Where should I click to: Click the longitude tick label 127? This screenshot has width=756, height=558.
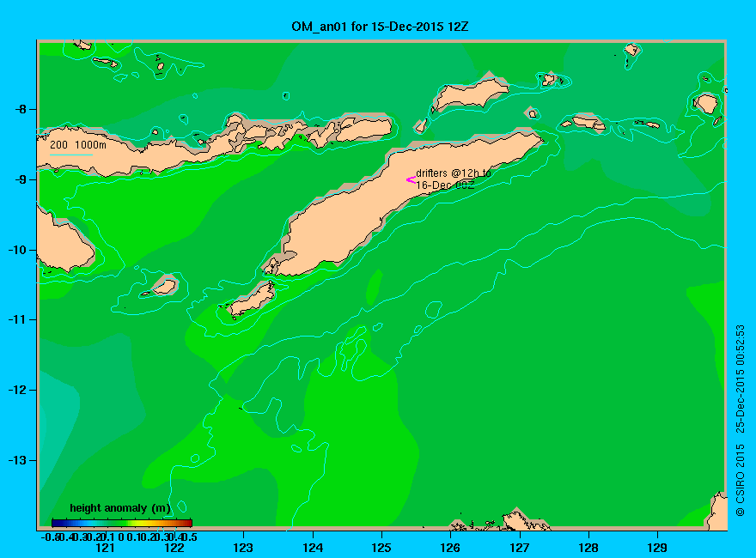(x=519, y=548)
